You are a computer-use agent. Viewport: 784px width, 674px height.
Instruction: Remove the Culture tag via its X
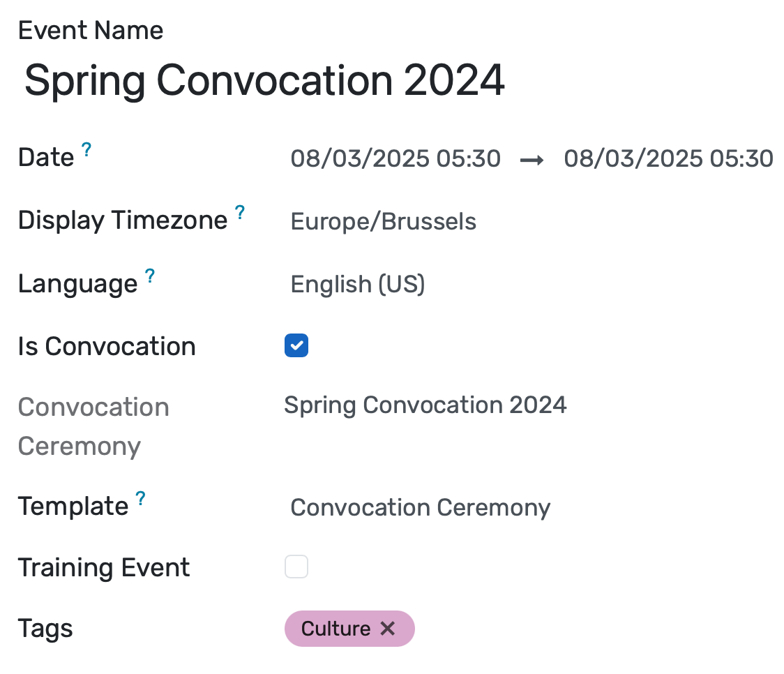click(x=389, y=628)
